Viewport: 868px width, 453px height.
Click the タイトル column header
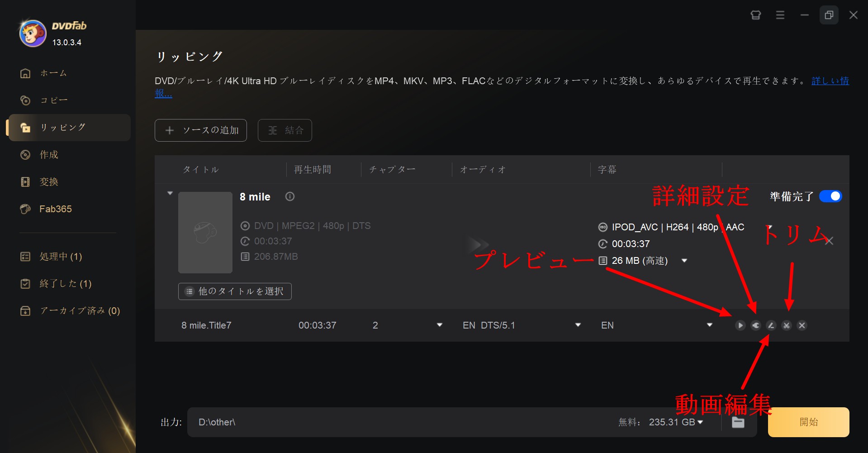pyautogui.click(x=200, y=170)
